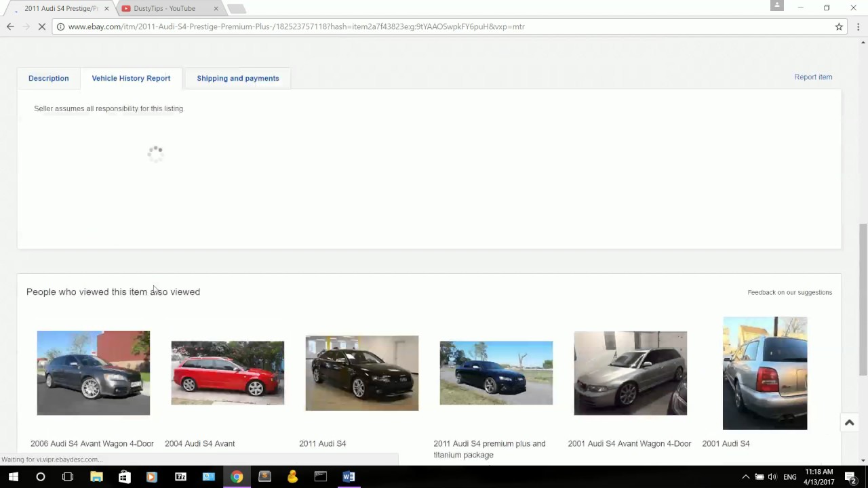Image resolution: width=868 pixels, height=488 pixels.
Task: Stop page loading with X button
Action: (41, 26)
